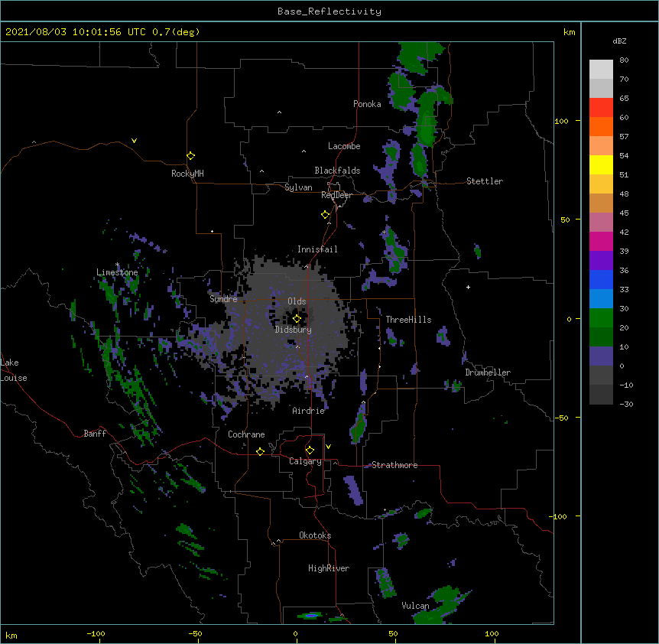The width and height of the screenshot is (659, 644).
Task: Select the 54 dBZ yellow color swatch
Action: [x=601, y=164]
